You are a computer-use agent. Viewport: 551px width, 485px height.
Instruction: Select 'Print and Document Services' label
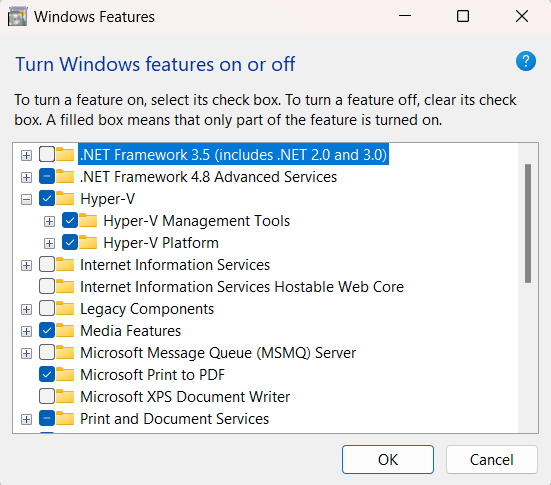click(174, 419)
